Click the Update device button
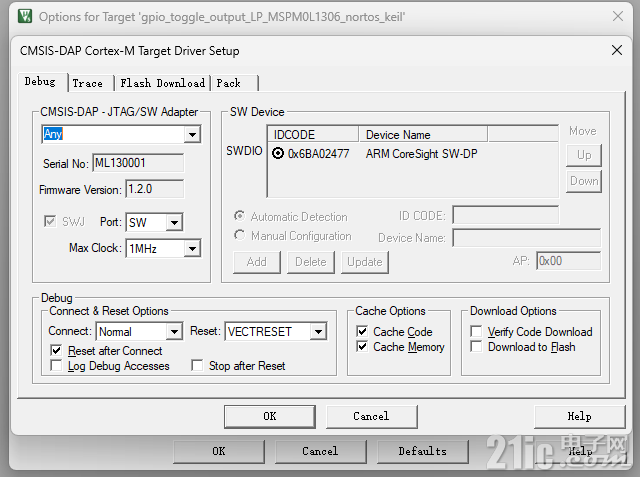 click(364, 262)
